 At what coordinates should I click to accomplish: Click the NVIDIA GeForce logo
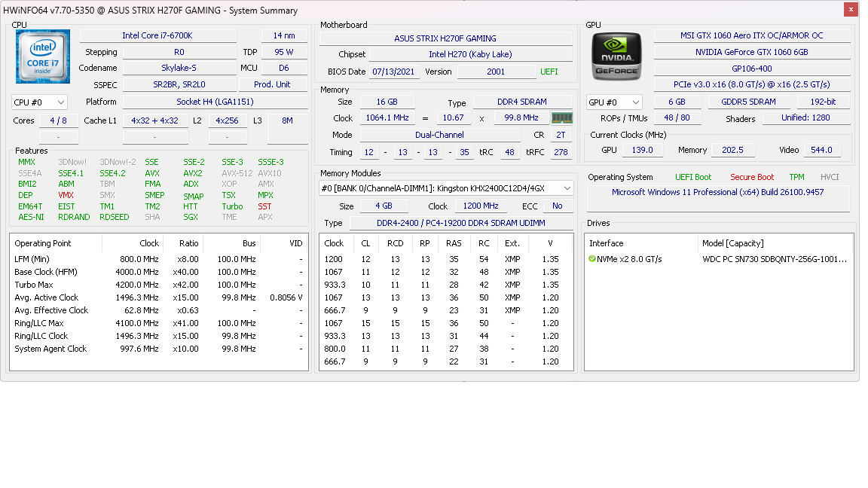[616, 56]
